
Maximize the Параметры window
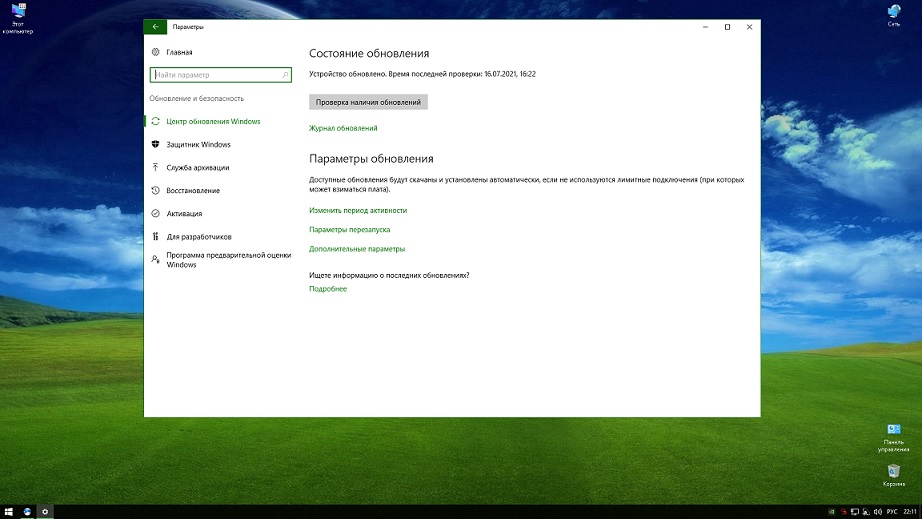point(727,27)
